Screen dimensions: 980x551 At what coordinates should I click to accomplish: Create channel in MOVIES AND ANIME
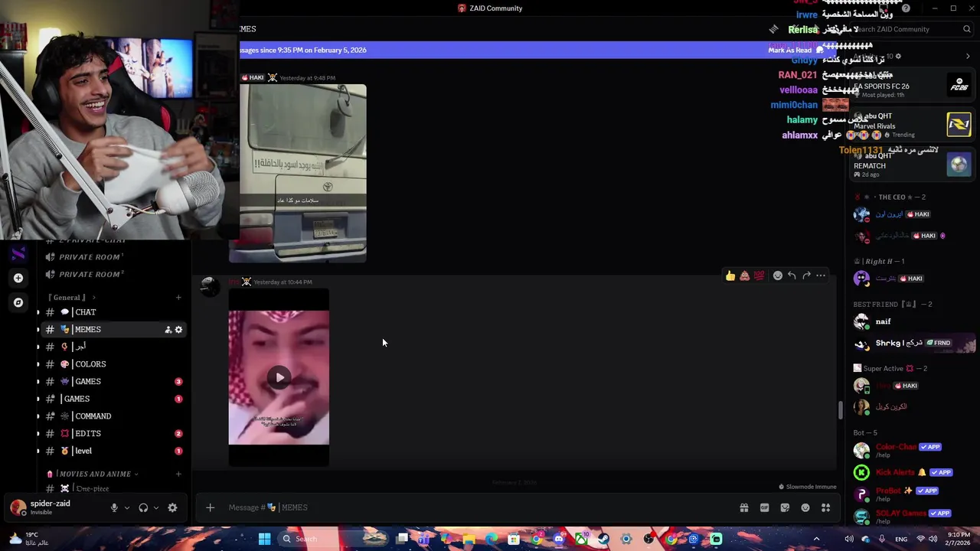[178, 474]
